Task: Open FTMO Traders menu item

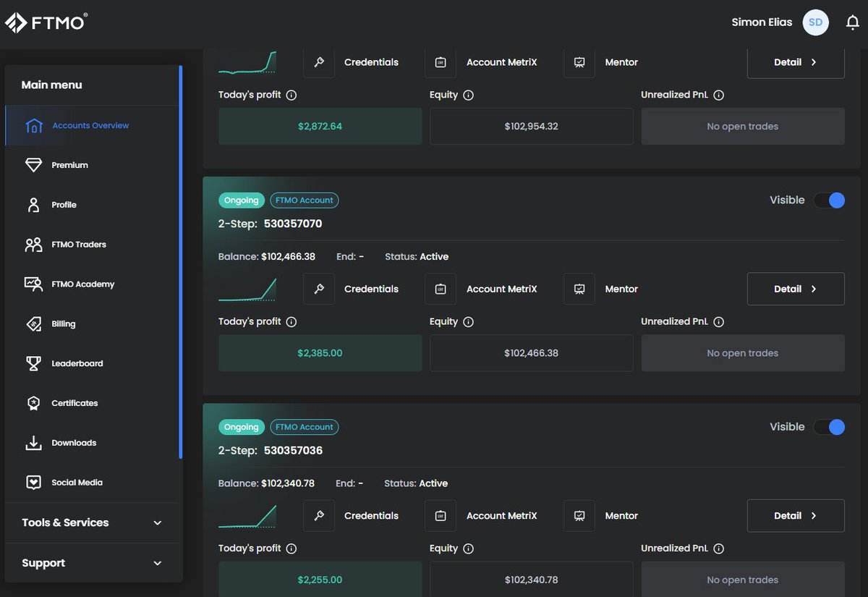Action: (x=93, y=245)
